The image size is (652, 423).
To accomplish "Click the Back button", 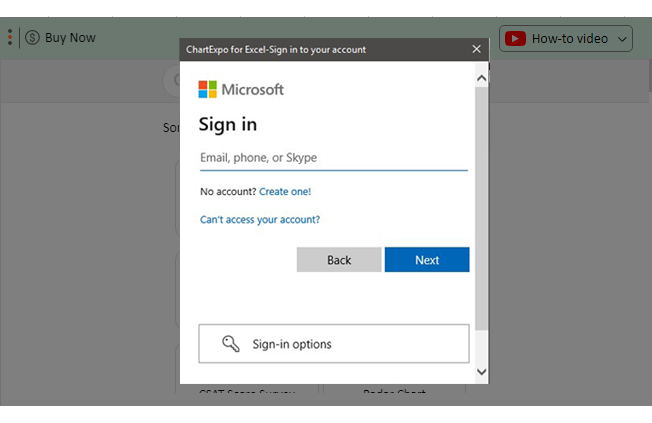I will (339, 260).
